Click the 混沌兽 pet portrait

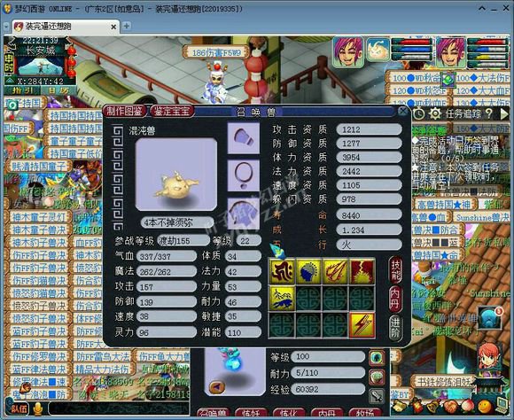click(176, 174)
